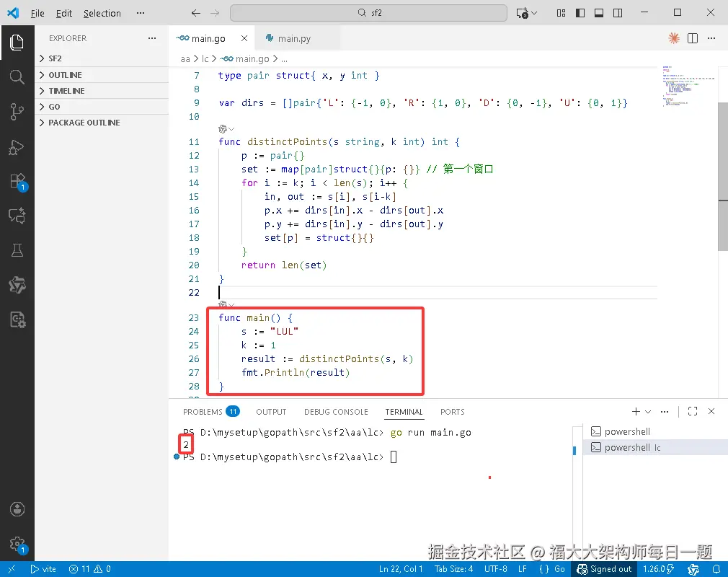Click the editor minimap

coord(688,86)
